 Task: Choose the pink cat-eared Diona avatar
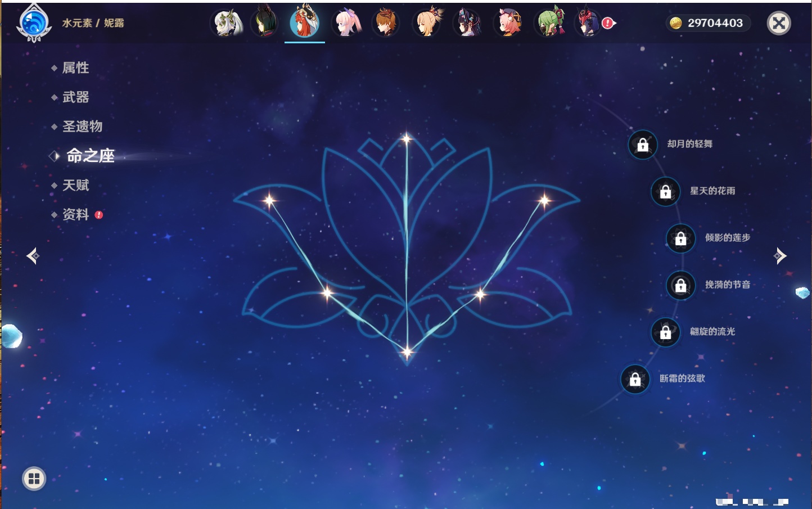coord(508,23)
